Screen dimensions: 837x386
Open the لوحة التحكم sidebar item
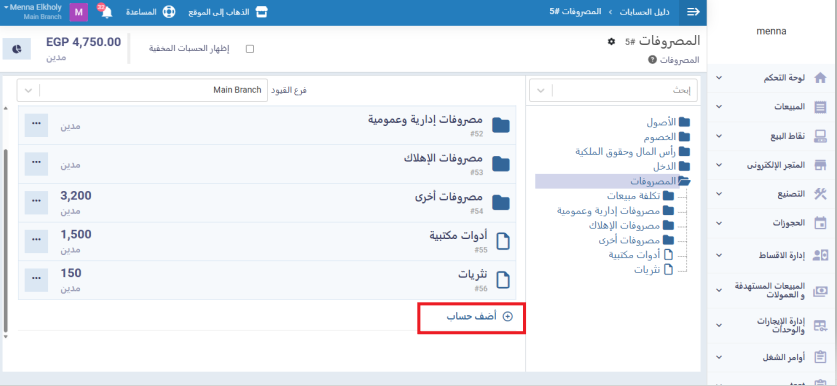pos(771,78)
